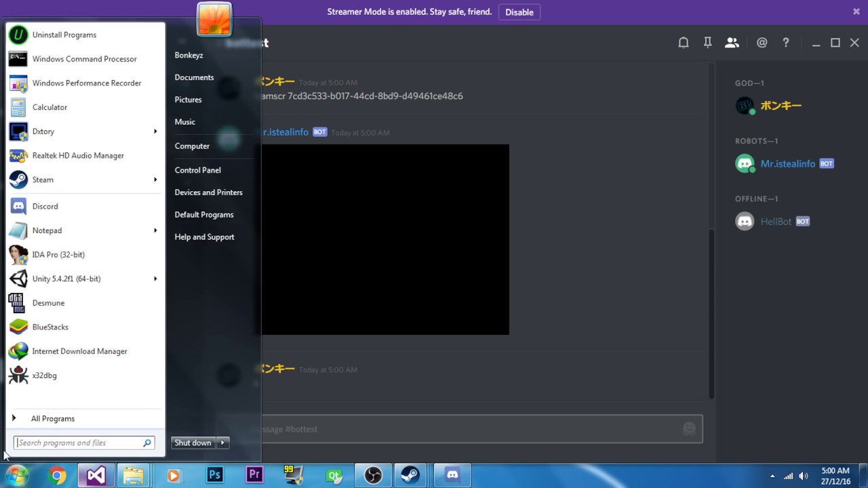
Task: Expand Dxtory jump list arrow
Action: (x=155, y=131)
